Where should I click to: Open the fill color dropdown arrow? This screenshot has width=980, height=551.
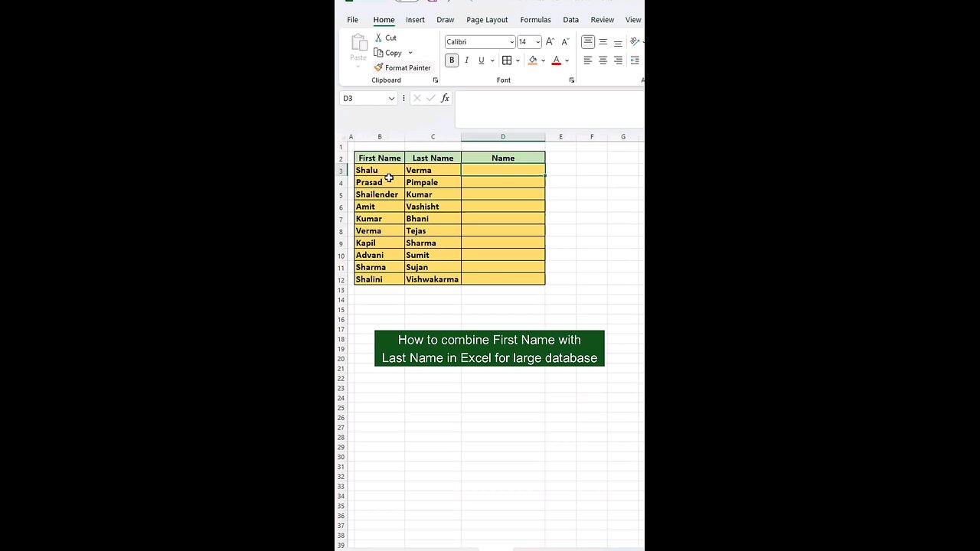click(543, 60)
